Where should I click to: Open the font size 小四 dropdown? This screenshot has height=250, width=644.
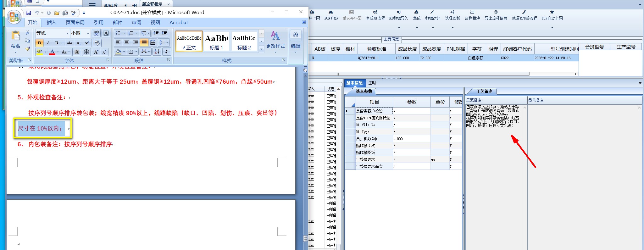pyautogui.click(x=88, y=33)
